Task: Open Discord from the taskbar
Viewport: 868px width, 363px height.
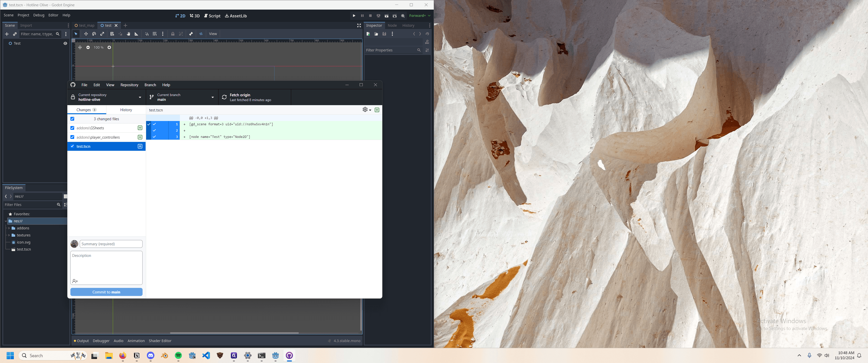Action: 150,356
